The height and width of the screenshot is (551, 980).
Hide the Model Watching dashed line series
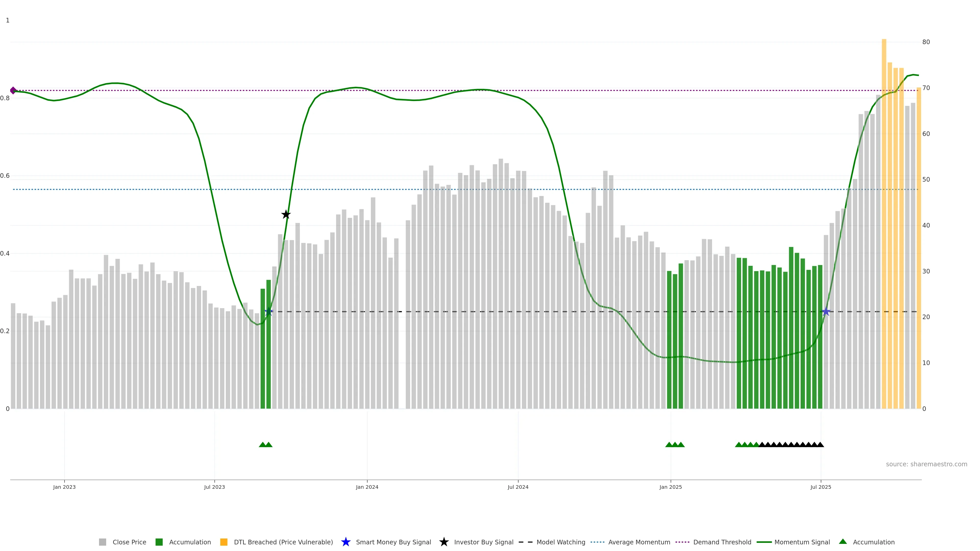click(x=560, y=542)
